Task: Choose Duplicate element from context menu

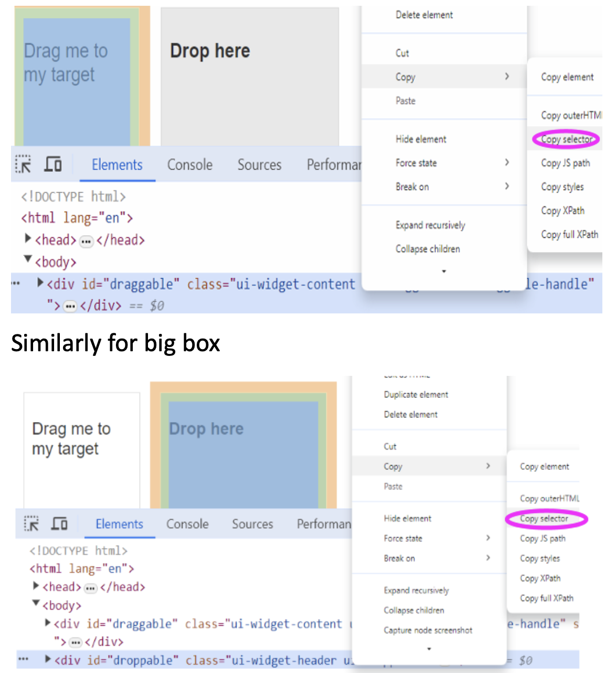Action: [416, 394]
